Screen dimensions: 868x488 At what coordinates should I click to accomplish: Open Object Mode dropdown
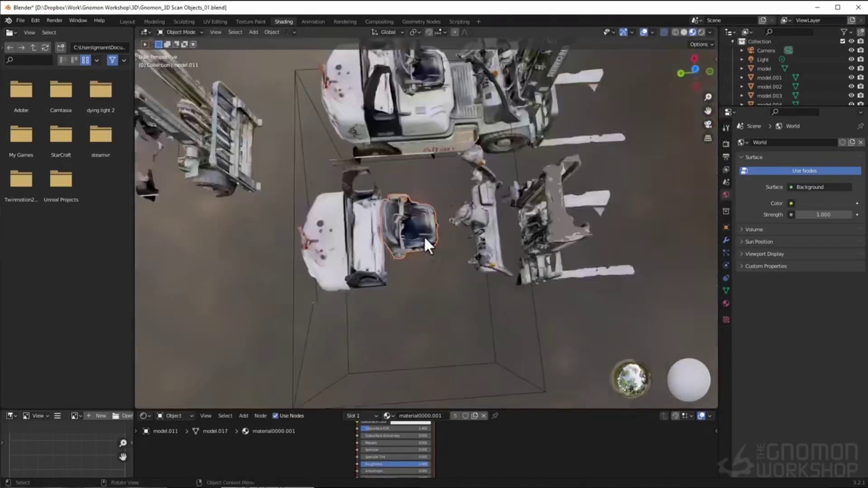point(180,32)
